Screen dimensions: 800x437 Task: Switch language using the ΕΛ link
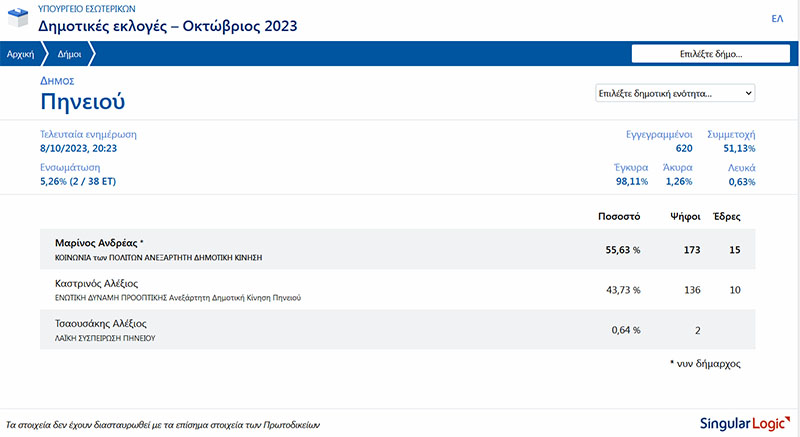777,19
